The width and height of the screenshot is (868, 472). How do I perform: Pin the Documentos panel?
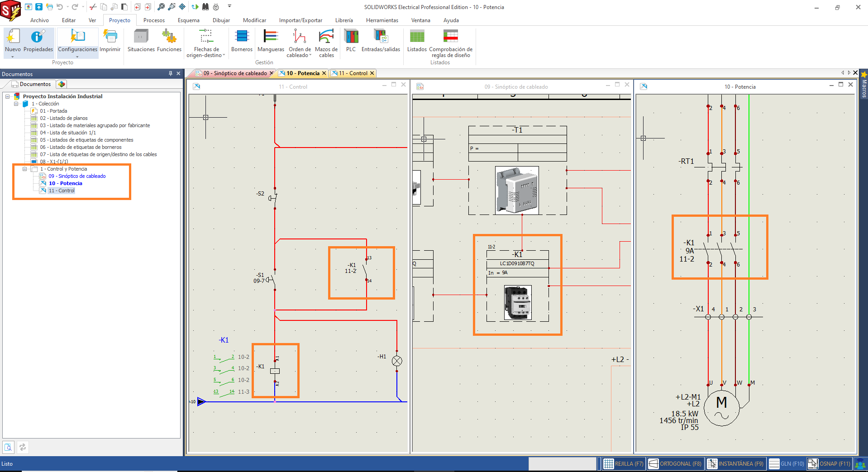pyautogui.click(x=170, y=73)
